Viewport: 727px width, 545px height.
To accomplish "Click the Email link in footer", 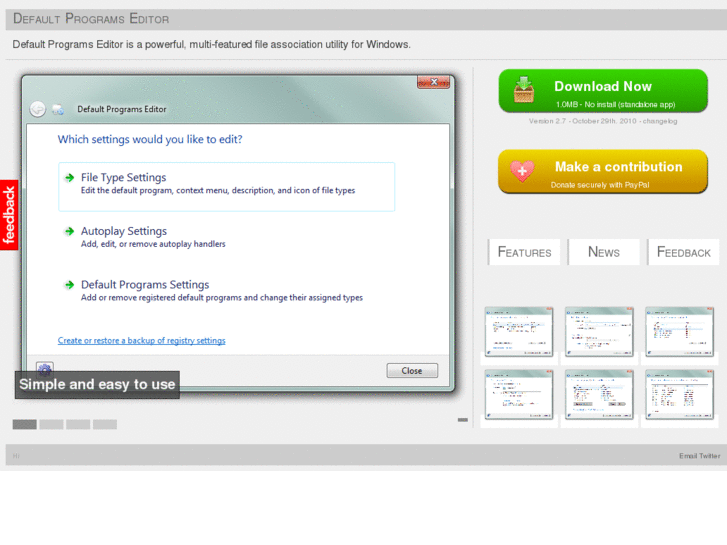I will (688, 456).
